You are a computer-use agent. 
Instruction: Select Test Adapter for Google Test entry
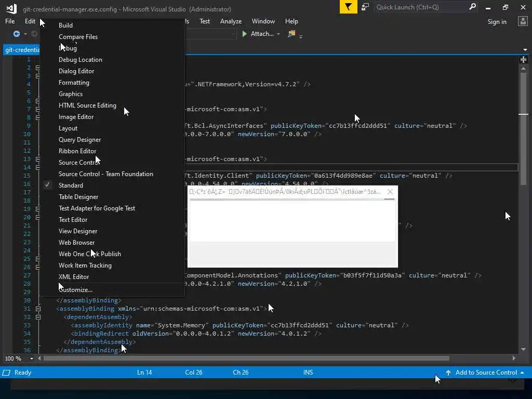pos(113,208)
